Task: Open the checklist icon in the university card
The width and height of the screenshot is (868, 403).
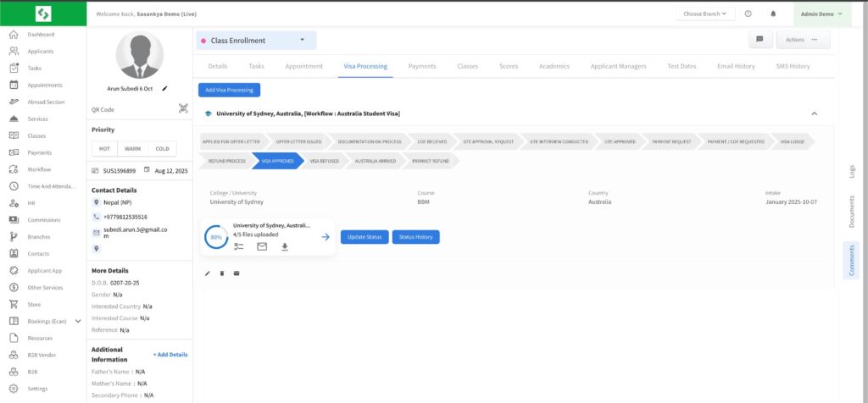Action: pyautogui.click(x=239, y=246)
